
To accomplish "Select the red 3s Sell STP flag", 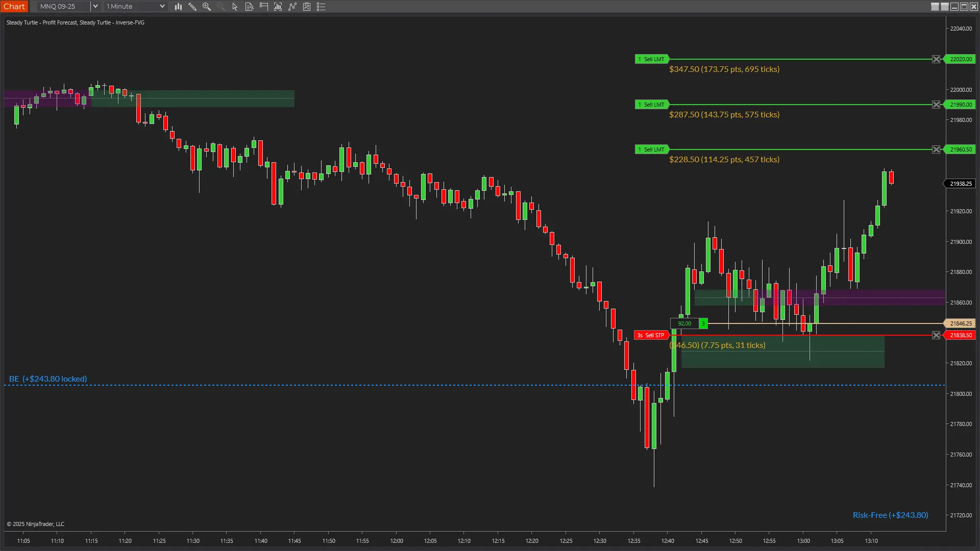I will point(651,335).
